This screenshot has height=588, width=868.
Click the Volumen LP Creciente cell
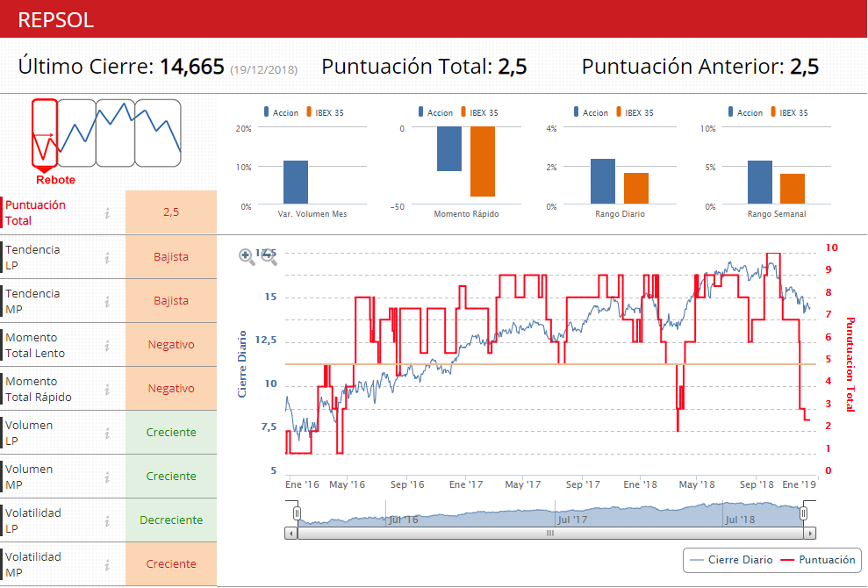coord(171,433)
